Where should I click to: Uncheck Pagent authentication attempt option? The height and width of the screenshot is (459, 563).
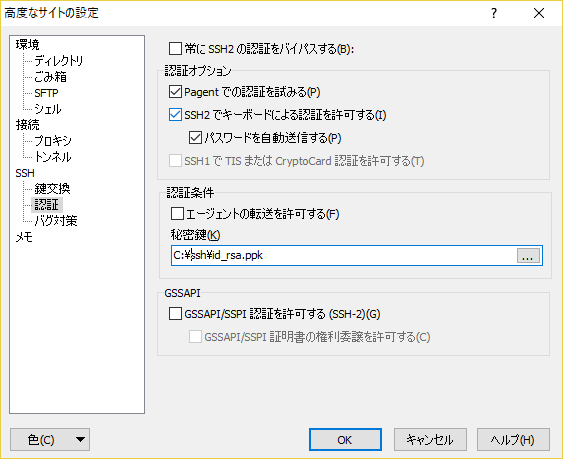pyautogui.click(x=175, y=92)
